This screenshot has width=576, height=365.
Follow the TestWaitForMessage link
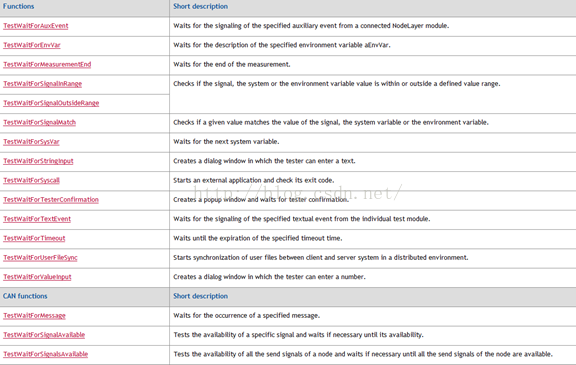[34, 316]
